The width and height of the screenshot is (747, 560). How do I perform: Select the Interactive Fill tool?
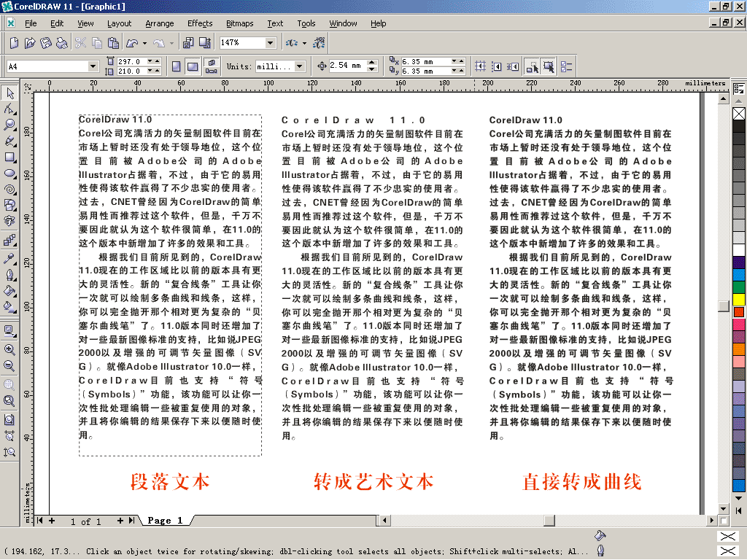click(x=9, y=306)
